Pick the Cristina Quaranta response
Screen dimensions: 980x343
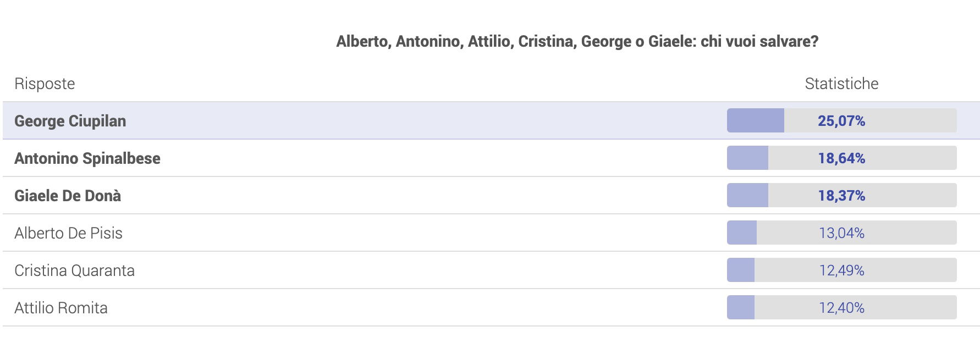pyautogui.click(x=75, y=270)
